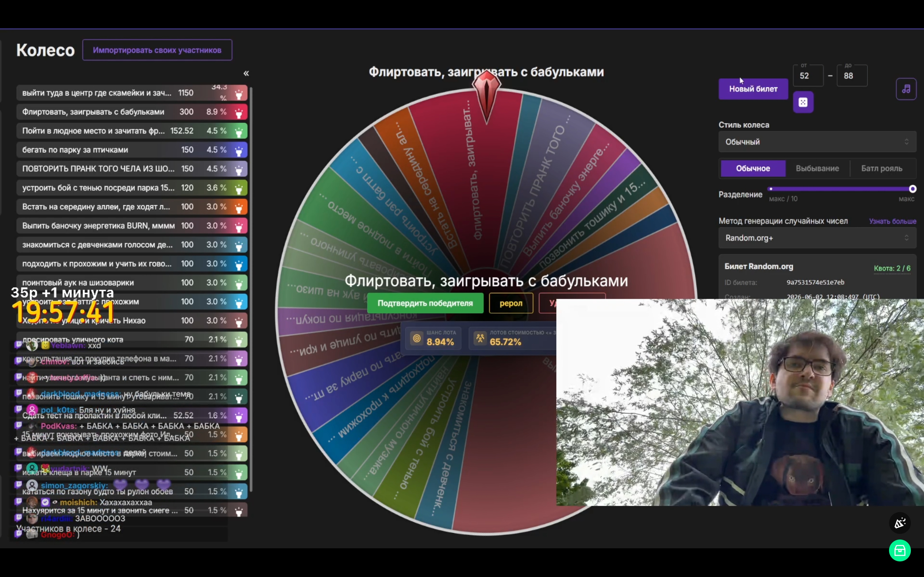Image resolution: width=924 pixels, height=577 pixels.
Task: Click lot name "поинтовый аук на шизоварики"
Action: (78, 283)
